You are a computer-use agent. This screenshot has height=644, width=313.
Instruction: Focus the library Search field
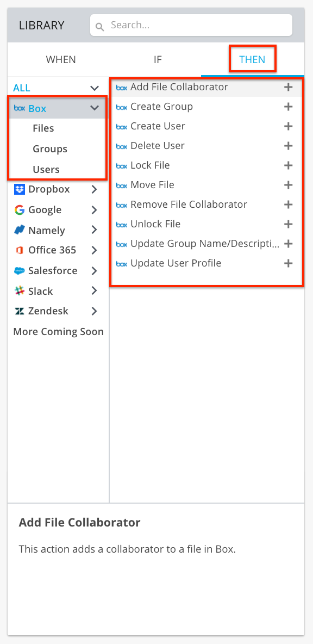(191, 25)
